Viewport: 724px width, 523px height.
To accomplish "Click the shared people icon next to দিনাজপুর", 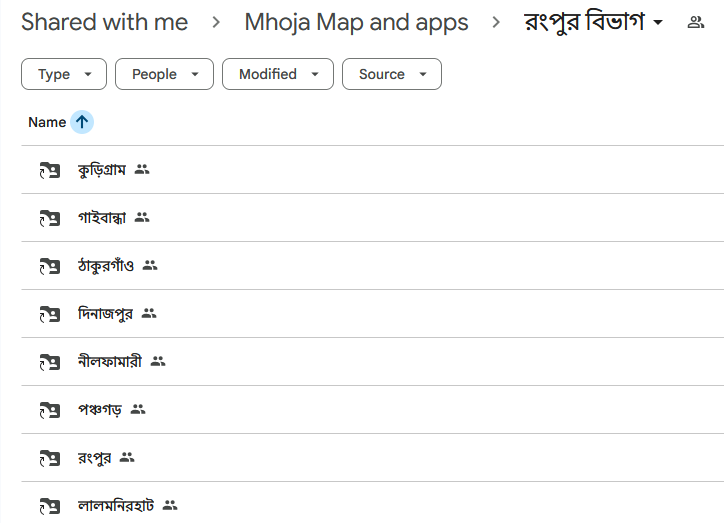I will pyautogui.click(x=149, y=313).
